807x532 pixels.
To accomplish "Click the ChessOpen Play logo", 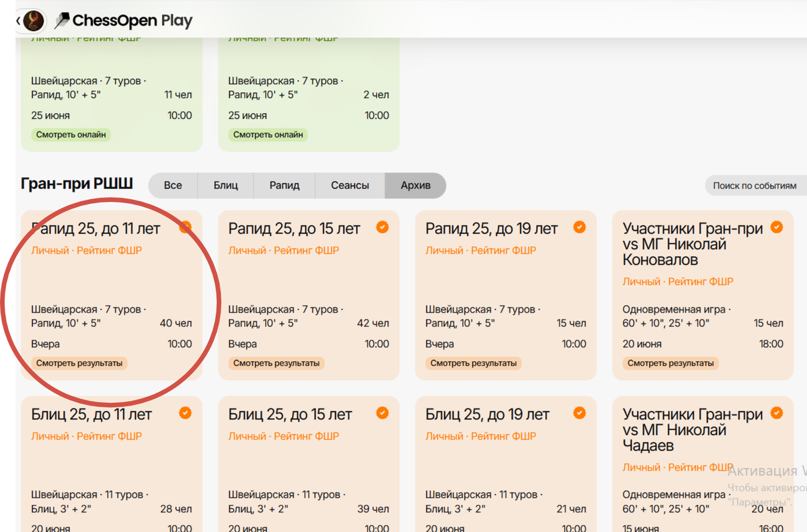I will 124,21.
